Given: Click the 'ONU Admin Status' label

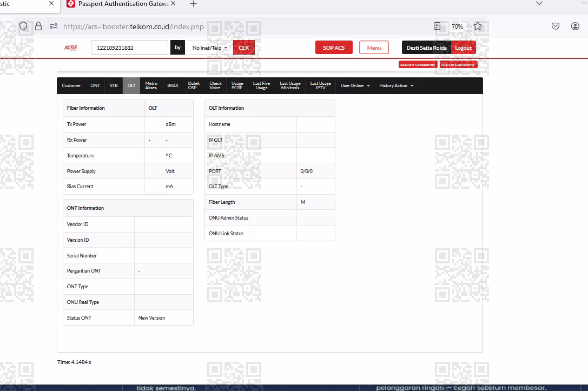Looking at the screenshot, I should coord(228,218).
